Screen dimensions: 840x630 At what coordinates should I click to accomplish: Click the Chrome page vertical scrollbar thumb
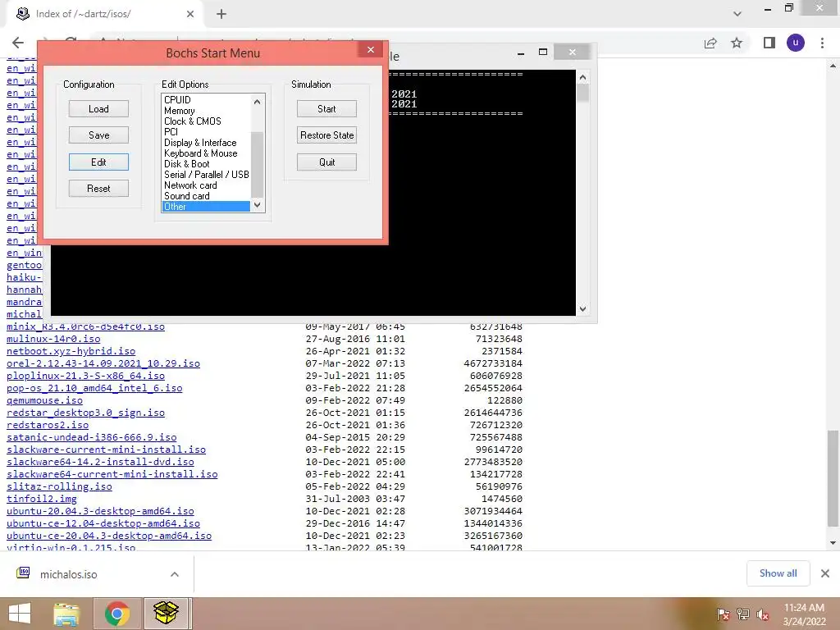coord(833,479)
